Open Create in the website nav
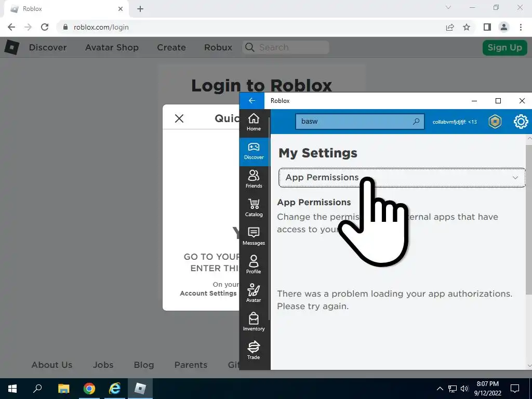This screenshot has width=532, height=399. [x=171, y=47]
